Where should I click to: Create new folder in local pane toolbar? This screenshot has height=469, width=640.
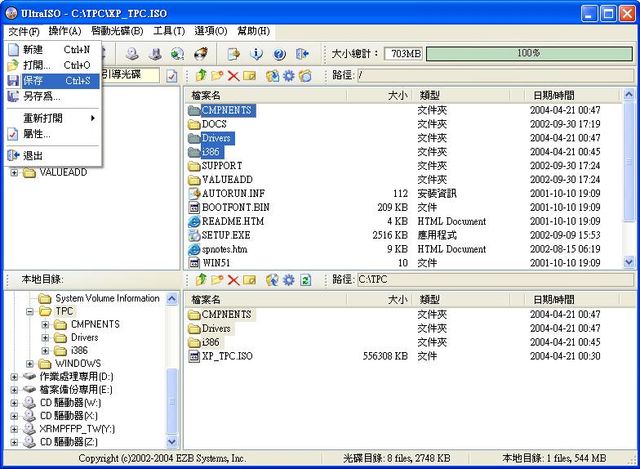217,280
